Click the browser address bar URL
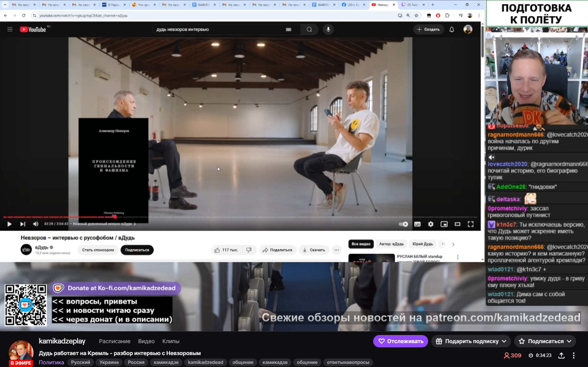588x367 pixels. tap(84, 15)
